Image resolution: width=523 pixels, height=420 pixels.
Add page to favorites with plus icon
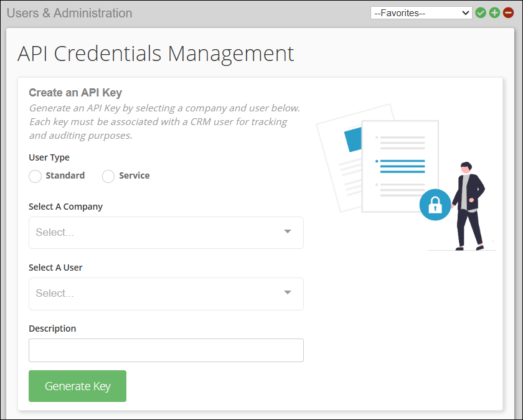[x=494, y=13]
